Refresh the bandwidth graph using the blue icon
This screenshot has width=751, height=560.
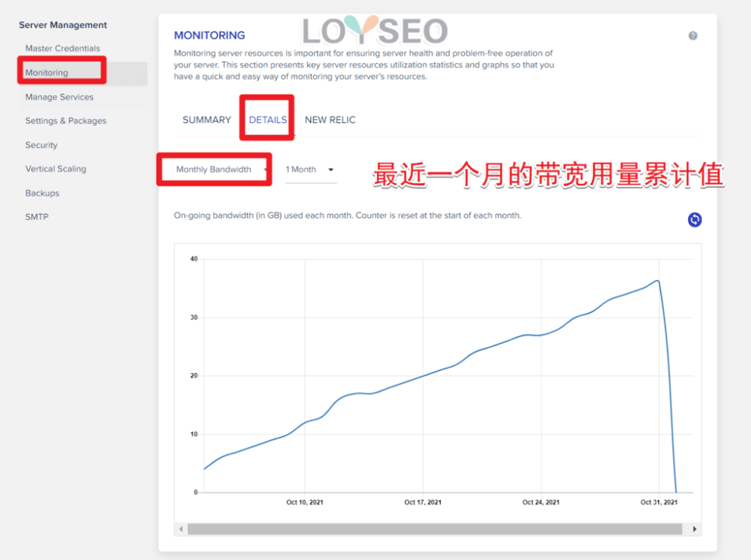(x=695, y=220)
